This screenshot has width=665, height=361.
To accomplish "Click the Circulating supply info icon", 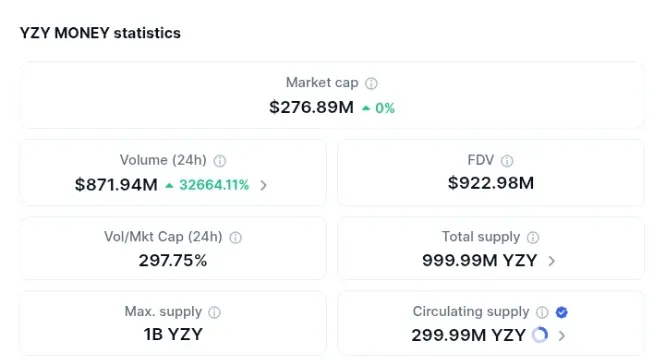I will 542,313.
